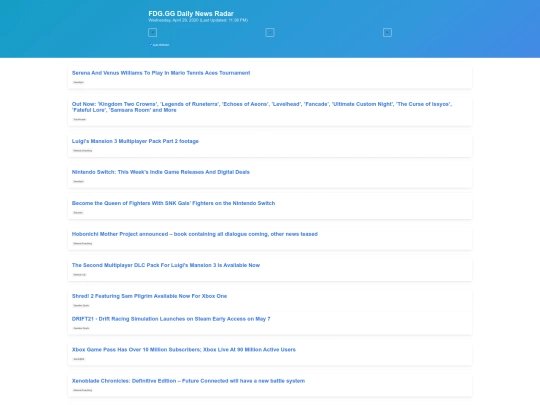Click the right-arrow next day button in header
The image size is (540, 405).
pos(387,33)
